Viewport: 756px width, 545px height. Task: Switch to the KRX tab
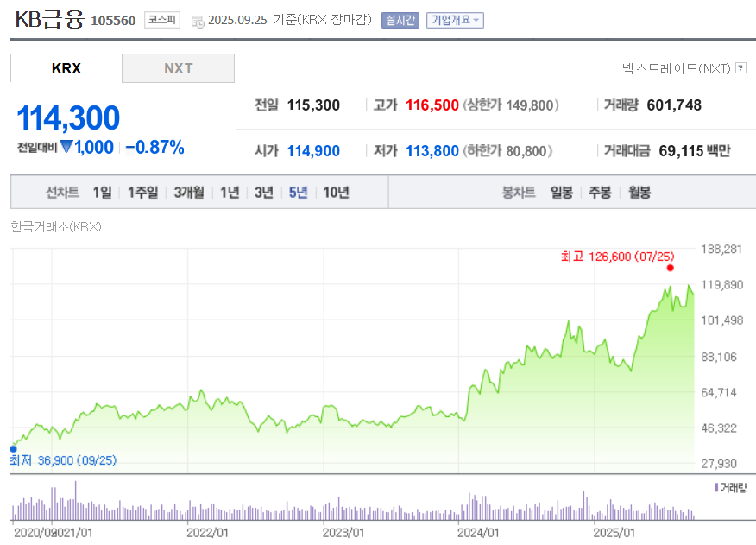point(66,68)
